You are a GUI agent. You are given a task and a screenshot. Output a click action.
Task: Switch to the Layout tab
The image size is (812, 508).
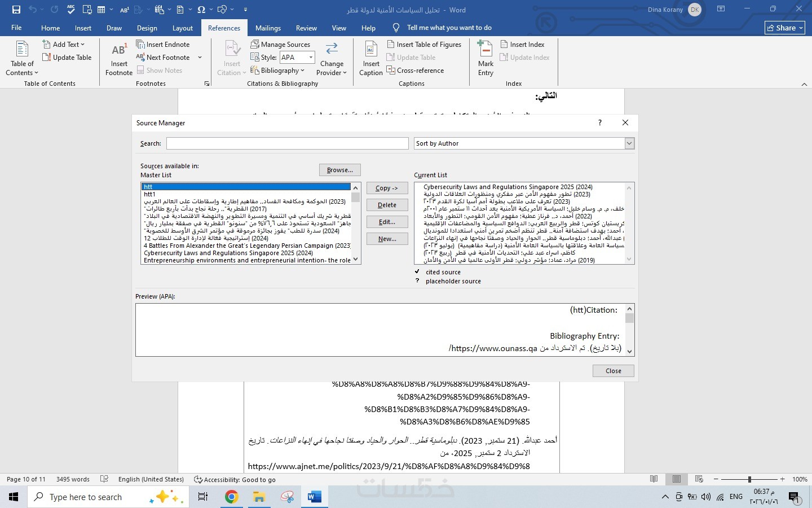(x=182, y=28)
